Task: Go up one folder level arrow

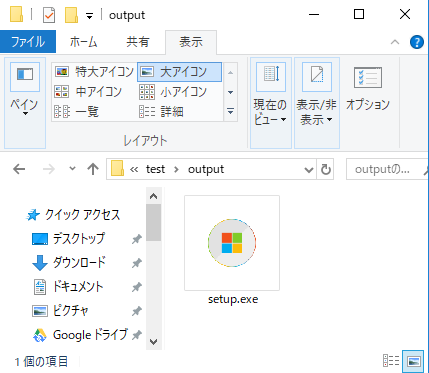Action: pyautogui.click(x=93, y=169)
